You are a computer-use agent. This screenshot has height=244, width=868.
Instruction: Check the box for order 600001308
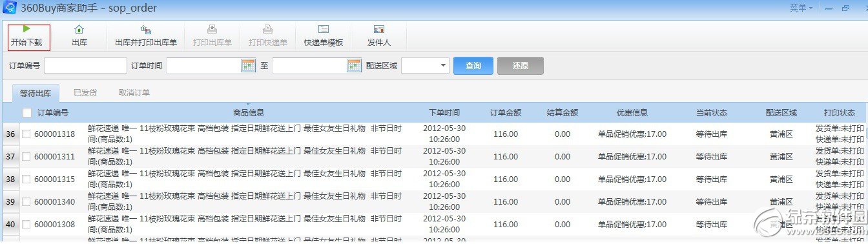coord(26,225)
